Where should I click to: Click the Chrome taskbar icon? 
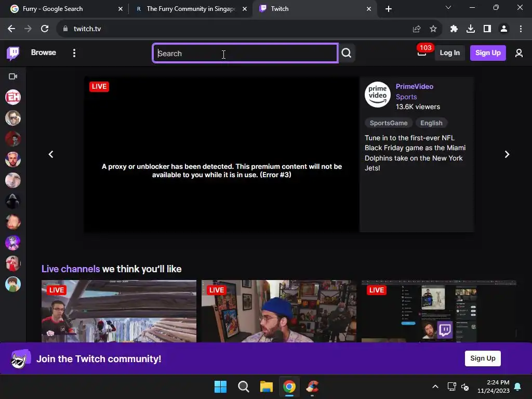[289, 387]
